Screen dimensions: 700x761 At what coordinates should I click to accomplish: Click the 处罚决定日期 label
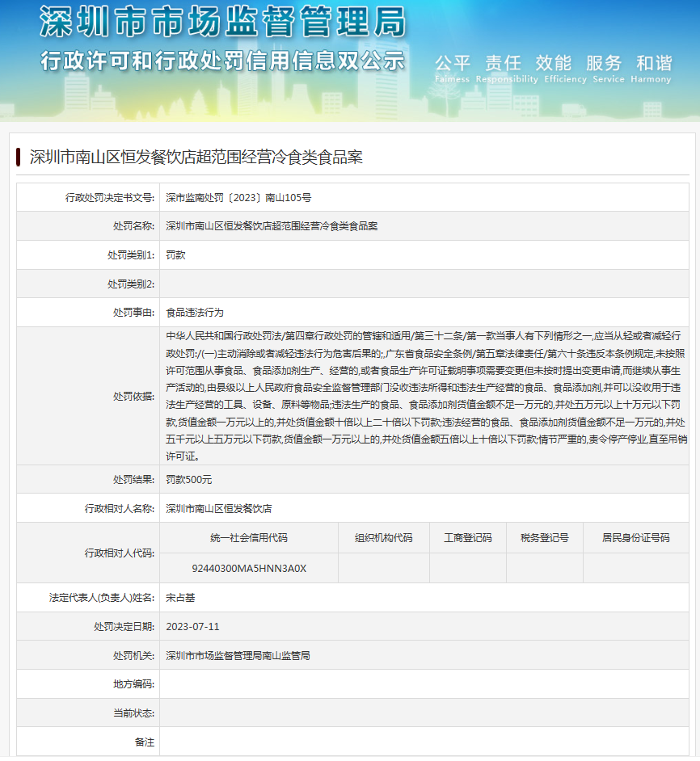(124, 627)
